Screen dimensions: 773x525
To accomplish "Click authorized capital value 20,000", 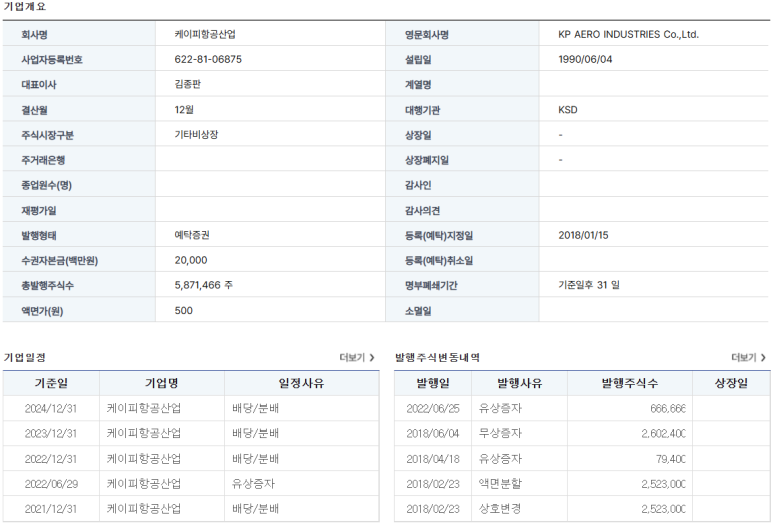I will [x=191, y=260].
